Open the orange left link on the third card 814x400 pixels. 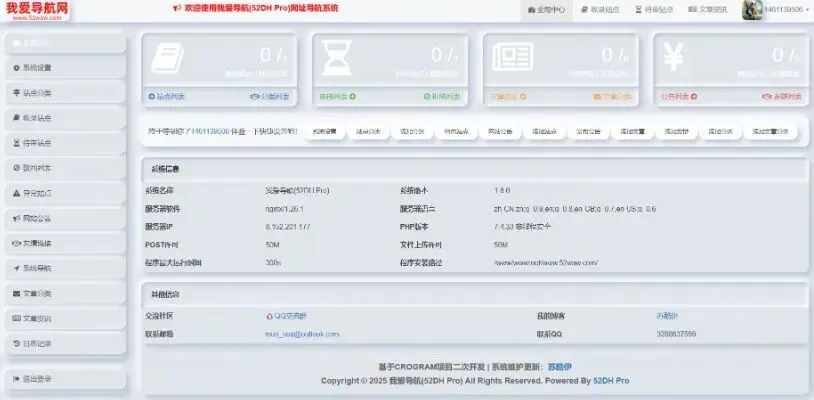pos(509,96)
